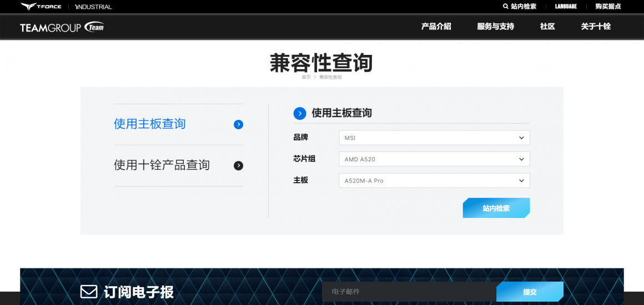
Task: Focus the 电子邮件 input field
Action: pos(409,292)
